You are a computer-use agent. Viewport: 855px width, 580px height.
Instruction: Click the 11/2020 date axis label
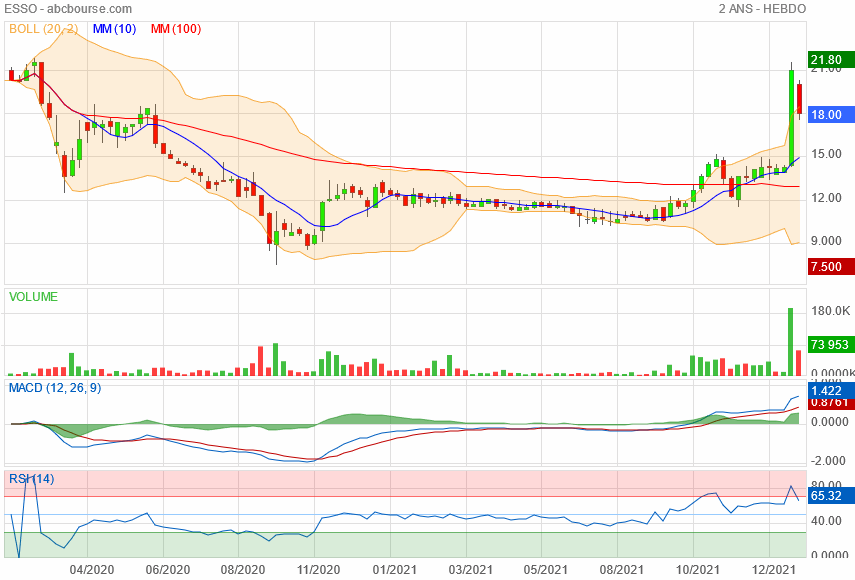point(318,570)
